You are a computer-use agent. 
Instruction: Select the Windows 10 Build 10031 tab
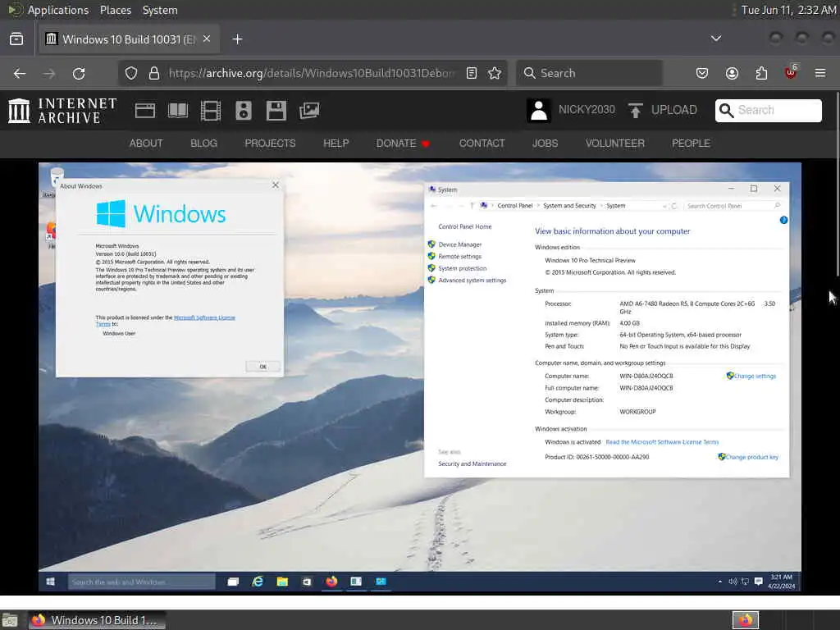coord(129,39)
